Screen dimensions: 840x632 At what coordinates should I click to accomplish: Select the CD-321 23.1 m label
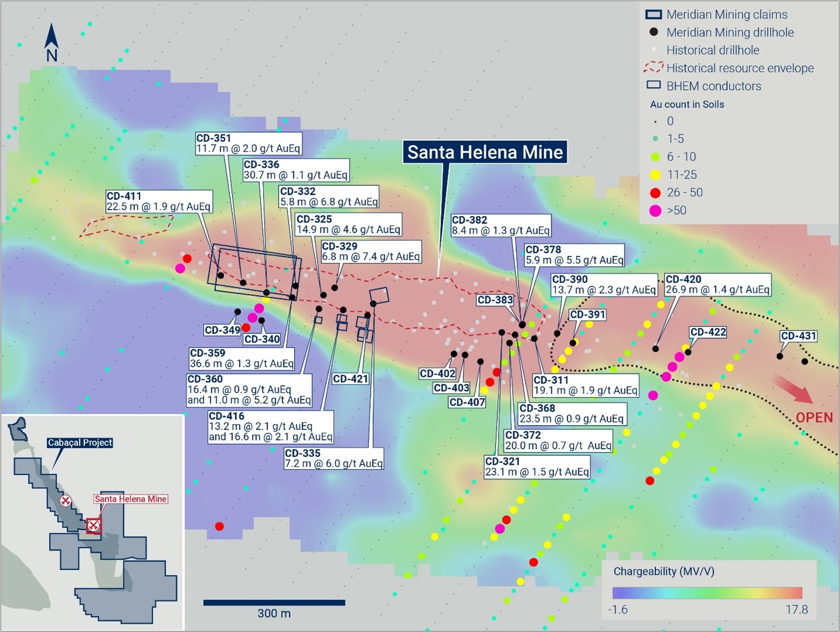coord(537,467)
